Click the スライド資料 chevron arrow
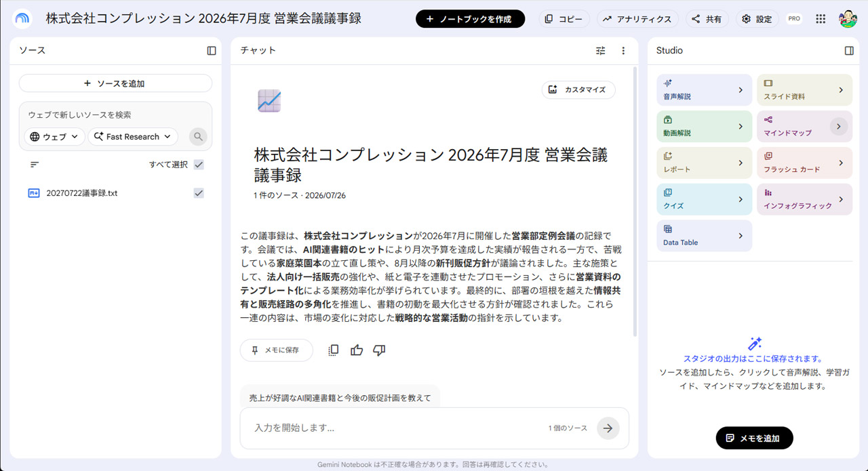Viewport: 868px width, 471px height. 841,90
